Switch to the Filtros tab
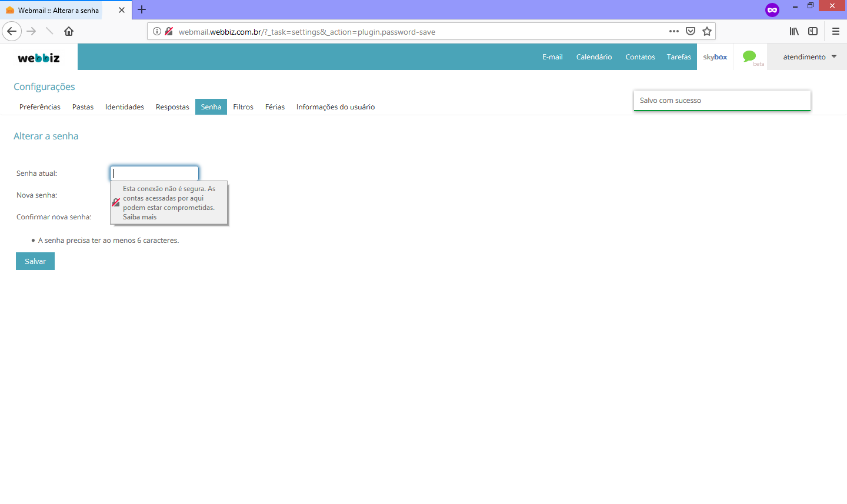This screenshot has width=847, height=504. tap(243, 107)
